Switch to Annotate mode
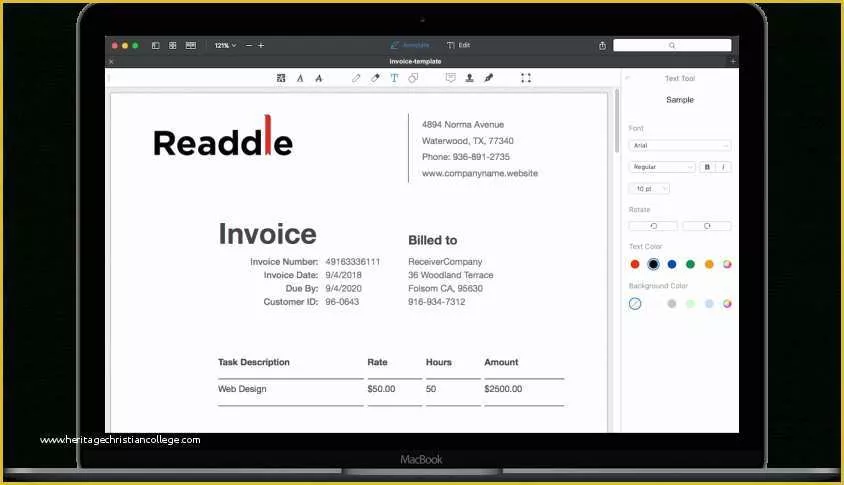The height and width of the screenshot is (485, 844). [x=410, y=45]
